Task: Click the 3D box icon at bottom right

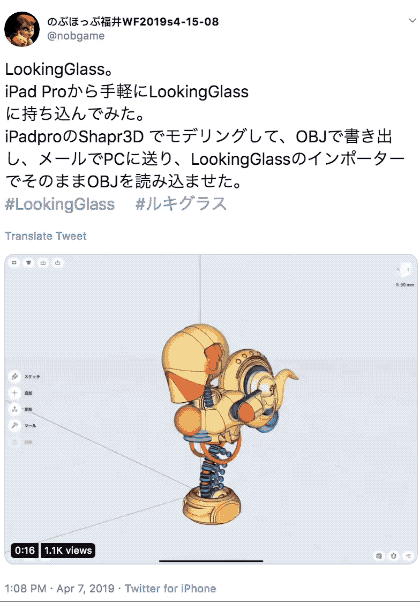Action: (379, 556)
